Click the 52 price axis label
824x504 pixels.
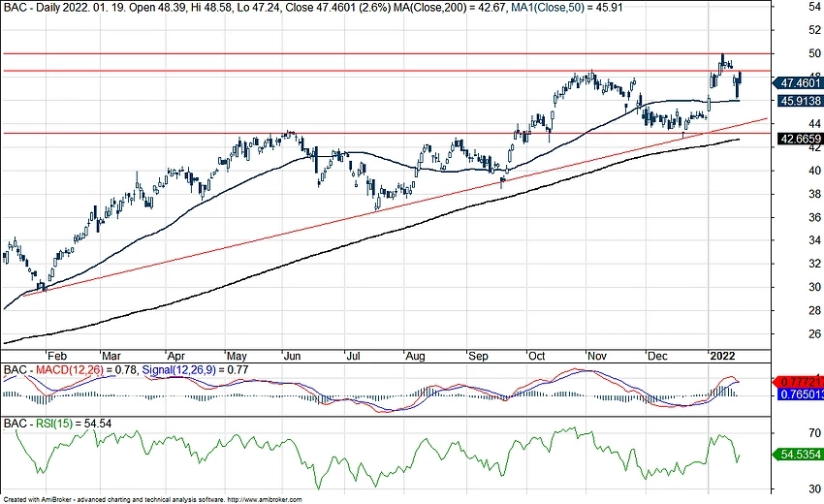pyautogui.click(x=814, y=30)
